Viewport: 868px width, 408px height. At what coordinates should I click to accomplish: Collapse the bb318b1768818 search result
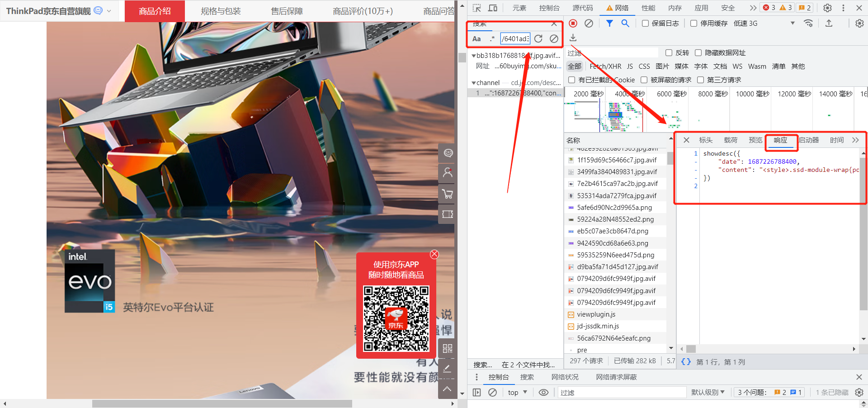tap(473, 56)
